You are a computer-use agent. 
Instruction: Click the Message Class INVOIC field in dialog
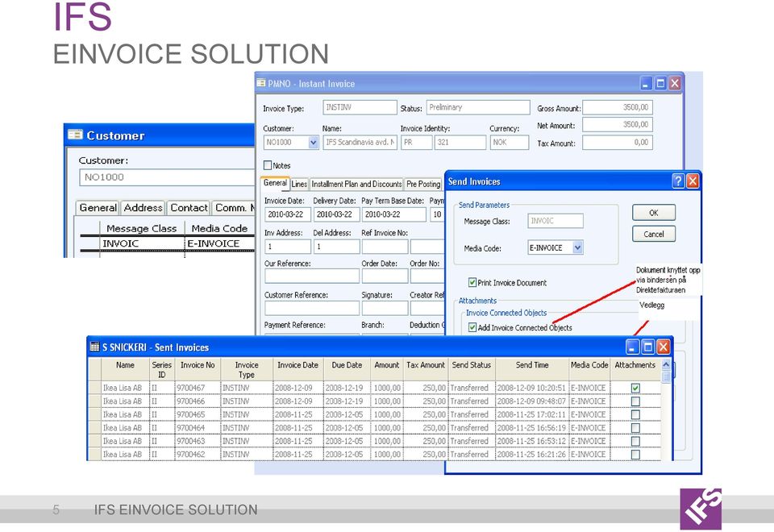coord(556,221)
